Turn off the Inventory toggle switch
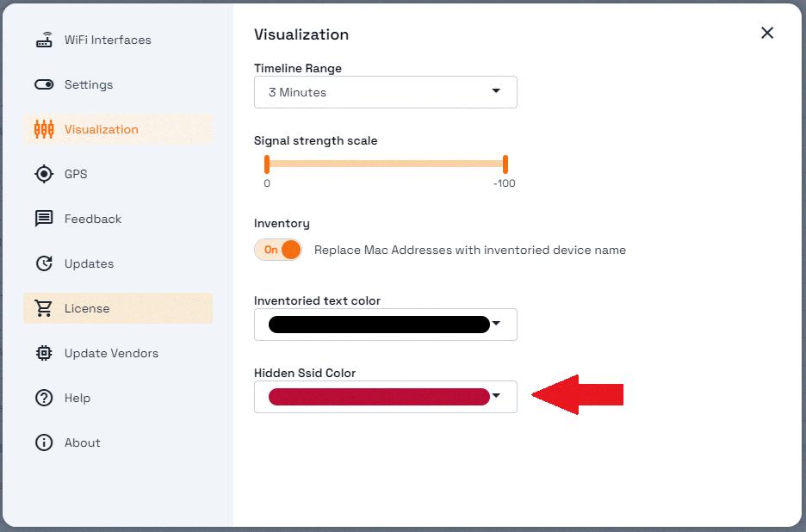 (278, 250)
